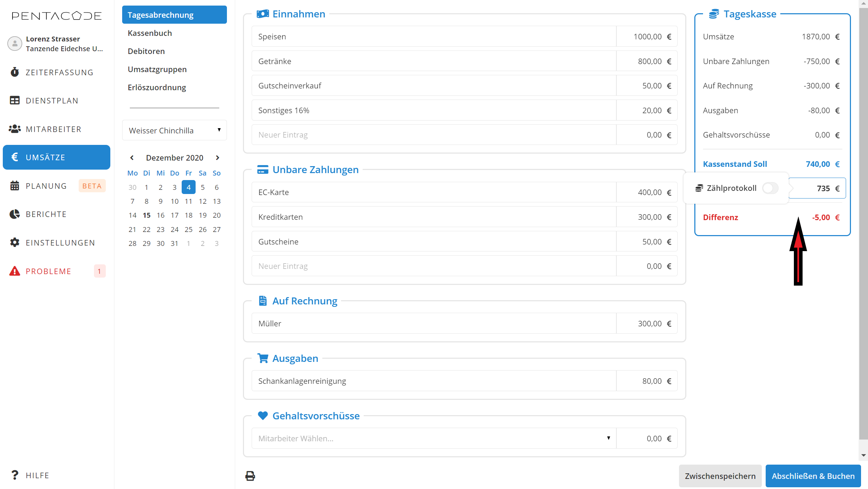Open Berichte pie chart icon
Screen dimensions: 868x489
[x=15, y=214]
